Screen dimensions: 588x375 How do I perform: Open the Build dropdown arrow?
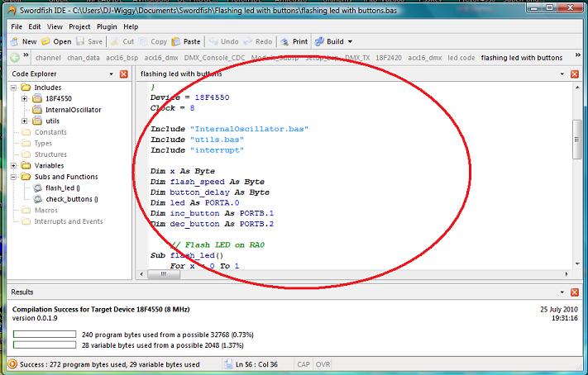tap(351, 41)
